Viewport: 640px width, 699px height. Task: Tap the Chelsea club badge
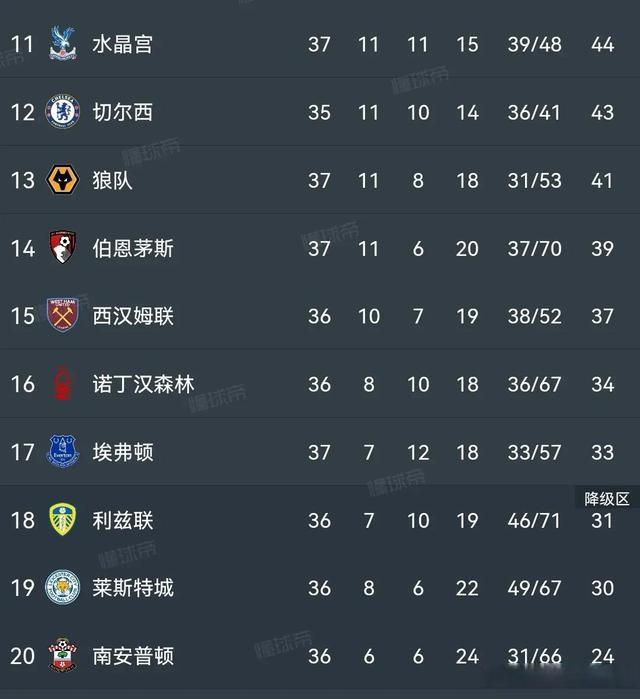(63, 112)
